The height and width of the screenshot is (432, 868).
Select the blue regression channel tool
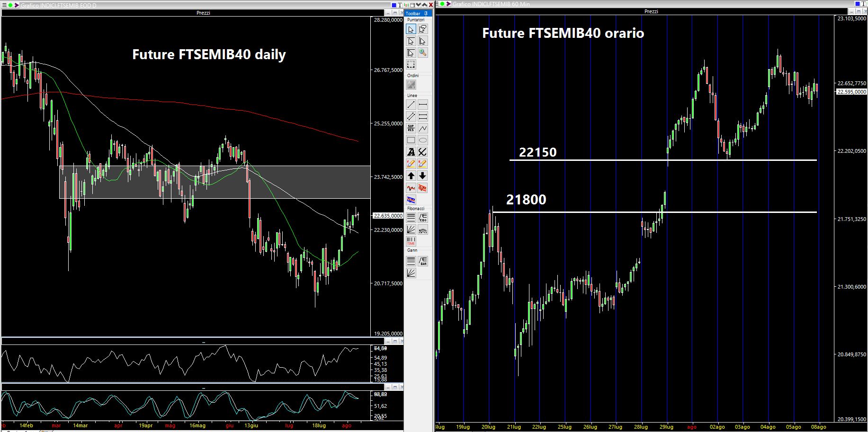(x=411, y=200)
